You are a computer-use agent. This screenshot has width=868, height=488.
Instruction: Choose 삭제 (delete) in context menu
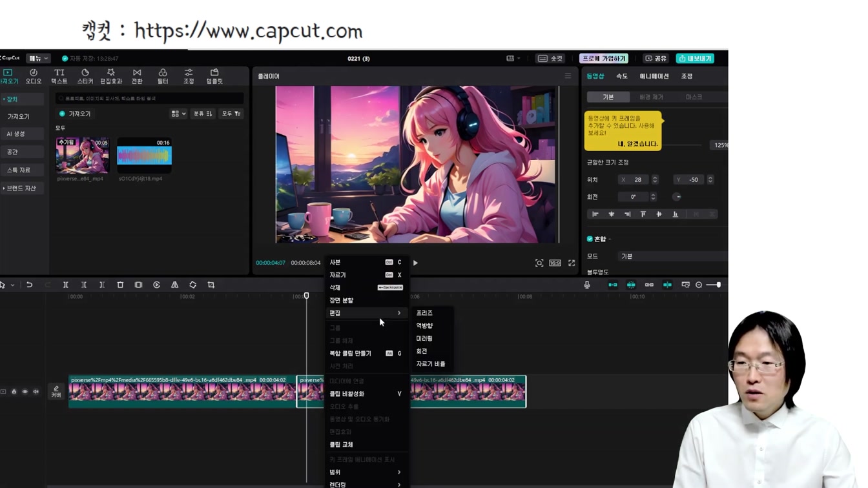[366, 287]
